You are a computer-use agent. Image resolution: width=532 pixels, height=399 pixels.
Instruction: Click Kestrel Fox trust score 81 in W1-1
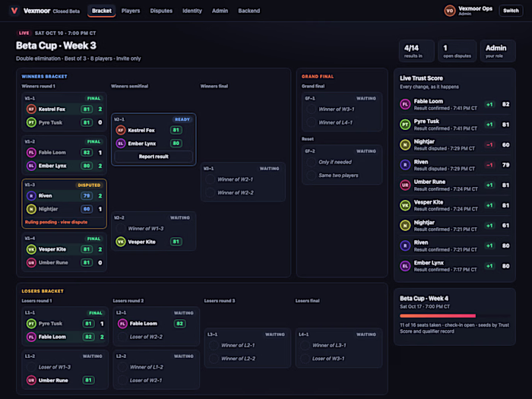click(x=87, y=109)
